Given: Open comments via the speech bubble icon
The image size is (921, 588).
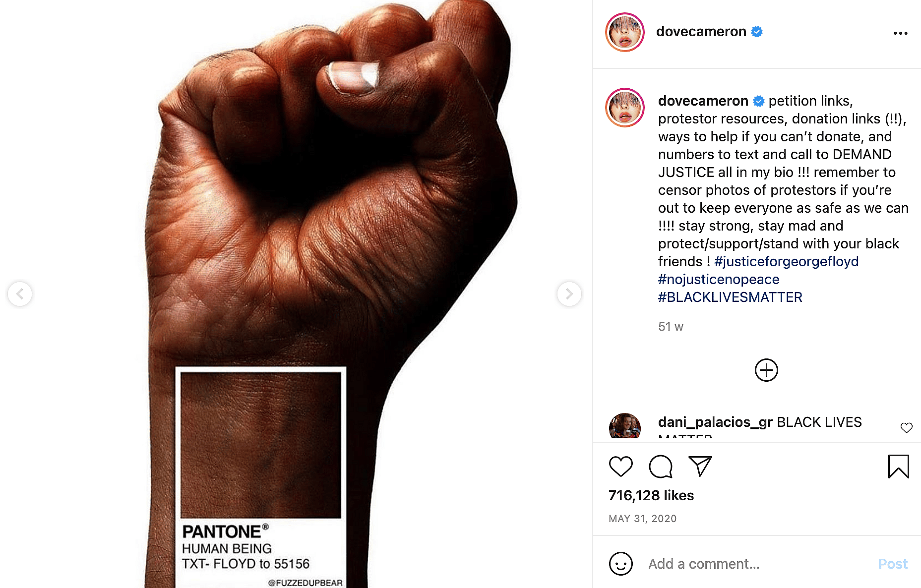Looking at the screenshot, I should pos(661,467).
